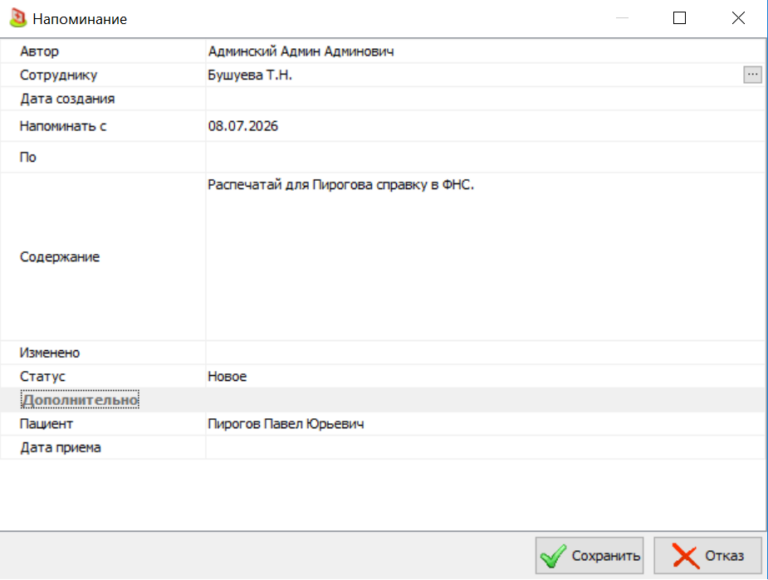Minimize the Напоминание window
Viewport: 768px width, 580px height.
tap(622, 18)
